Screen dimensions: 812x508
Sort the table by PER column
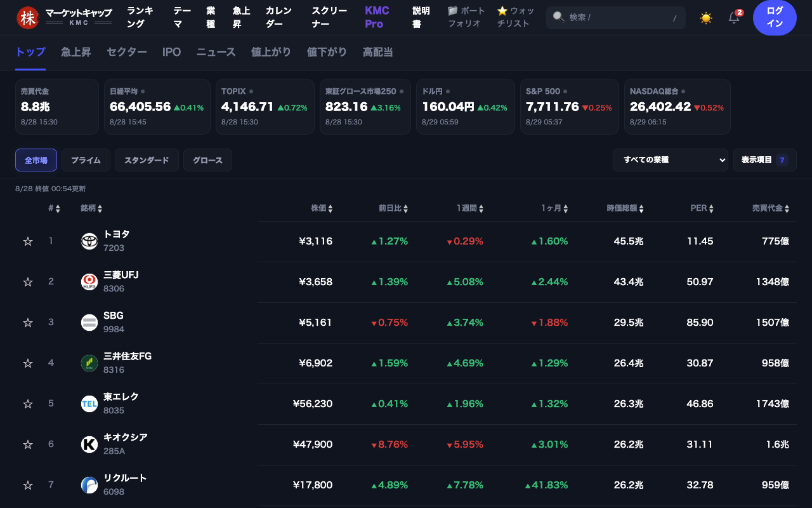click(x=702, y=208)
